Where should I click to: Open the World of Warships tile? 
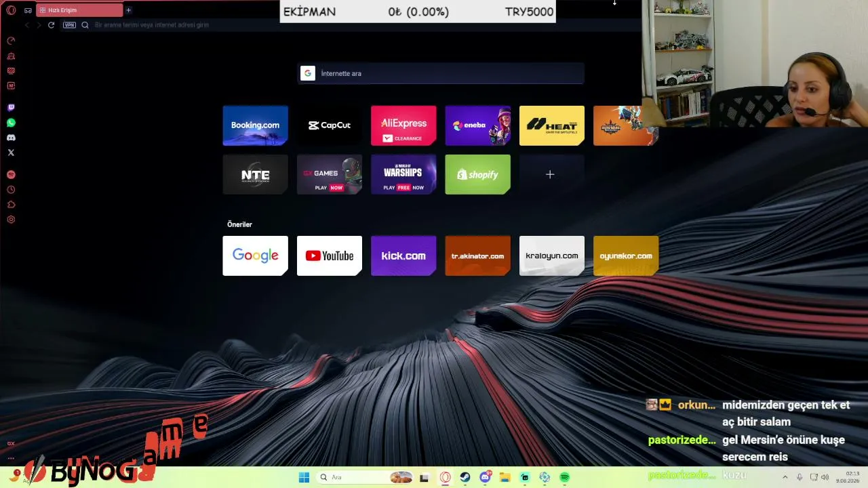(403, 175)
